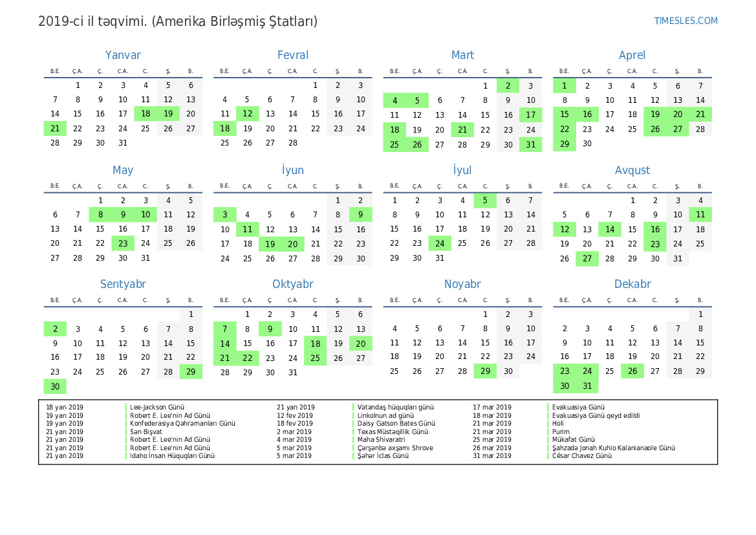756x535 pixels.
Task: Open the TIMESLES.COM link
Action: (x=686, y=21)
